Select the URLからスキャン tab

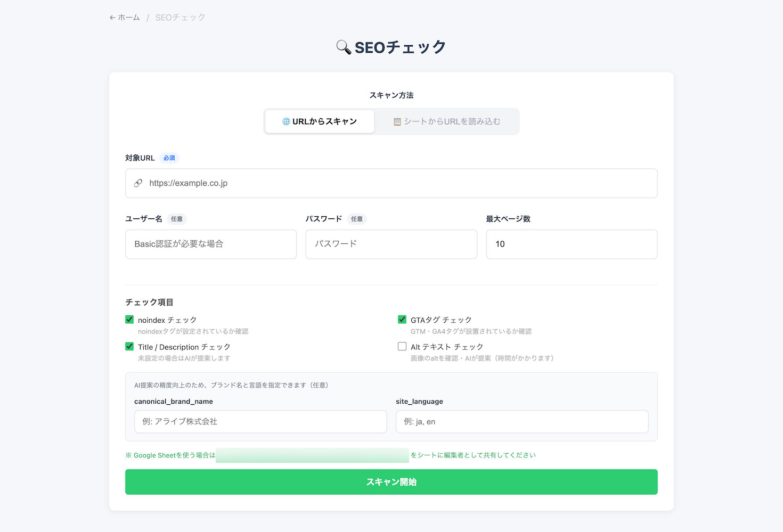(x=320, y=121)
